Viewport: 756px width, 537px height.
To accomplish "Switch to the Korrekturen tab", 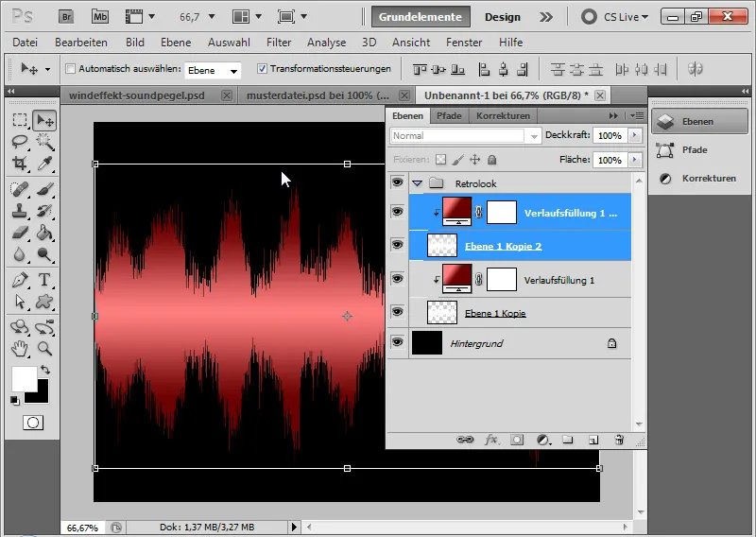I will (503, 115).
